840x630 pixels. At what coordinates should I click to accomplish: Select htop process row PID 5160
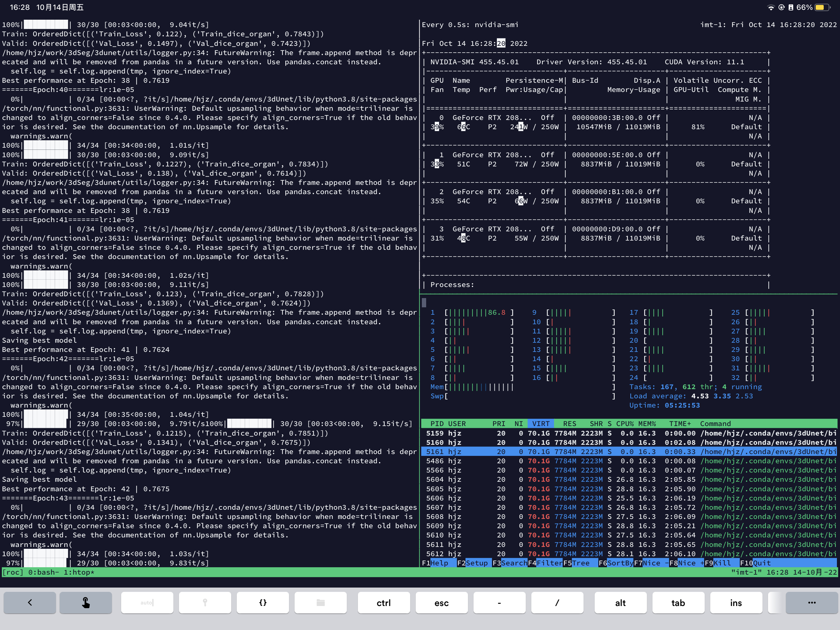(629, 442)
